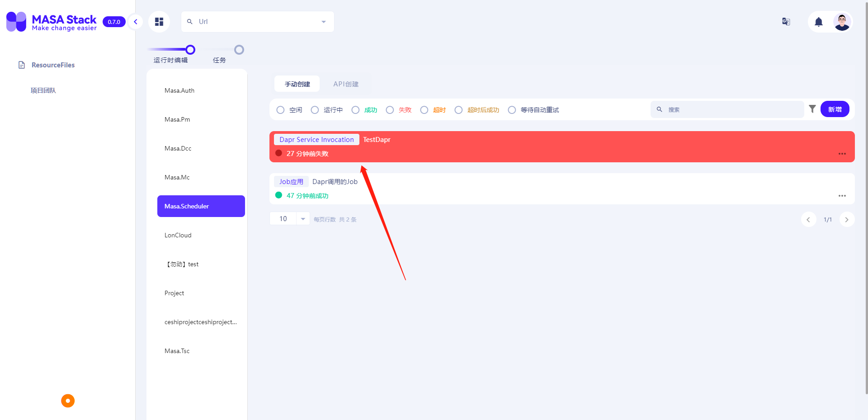Open the TestDapr card's ellipsis menu
Image resolution: width=868 pixels, height=420 pixels.
click(842, 154)
